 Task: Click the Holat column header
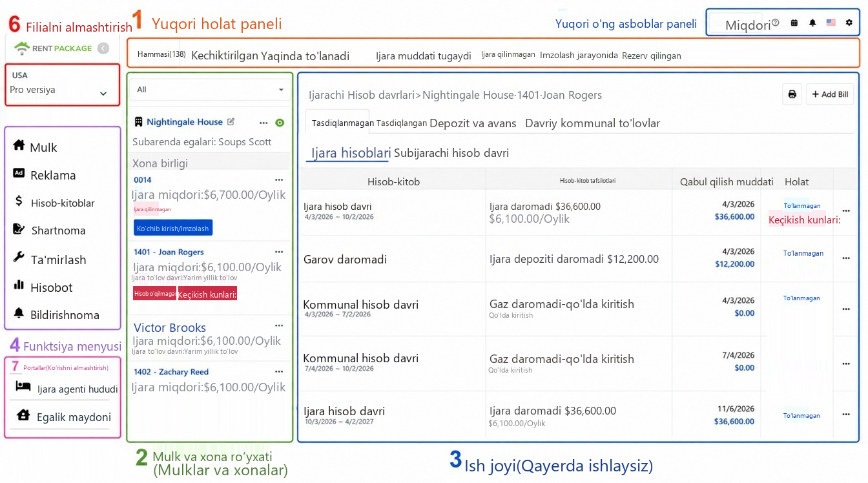coord(796,181)
